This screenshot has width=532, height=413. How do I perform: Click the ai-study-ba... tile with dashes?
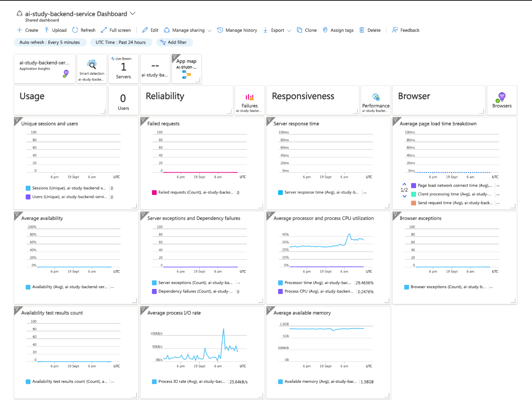coord(155,69)
